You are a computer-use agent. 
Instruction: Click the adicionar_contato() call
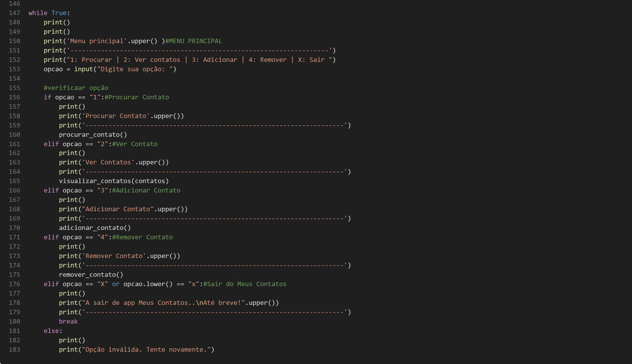(x=95, y=228)
